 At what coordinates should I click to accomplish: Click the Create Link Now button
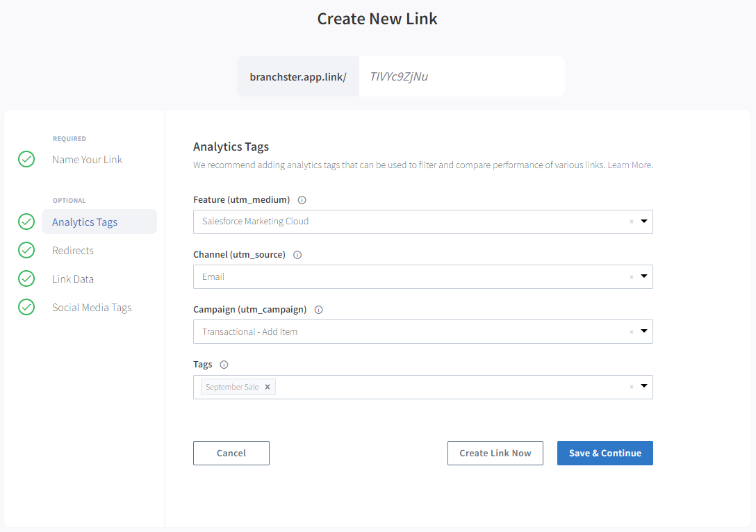pyautogui.click(x=495, y=453)
